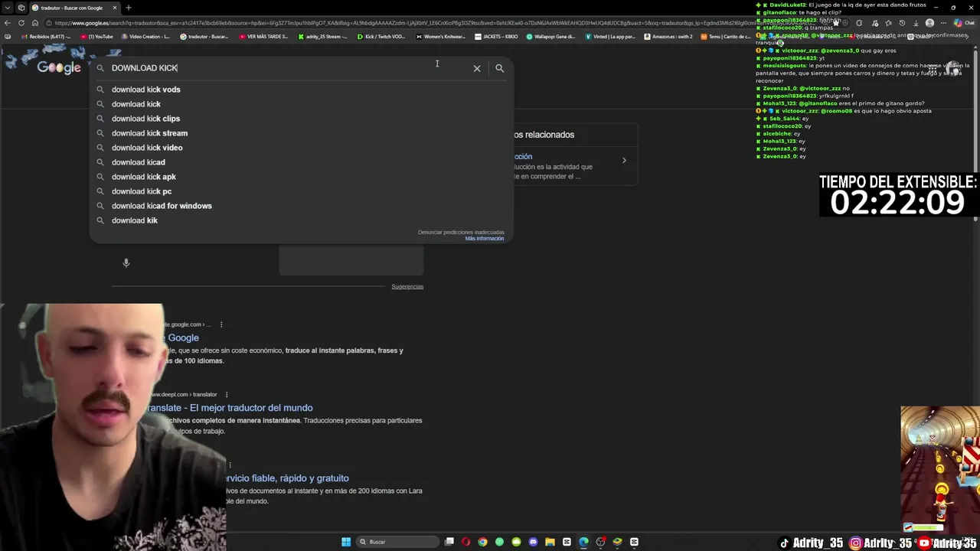Open the YouTube bookmark
Image resolution: width=980 pixels, height=551 pixels.
coord(96,36)
